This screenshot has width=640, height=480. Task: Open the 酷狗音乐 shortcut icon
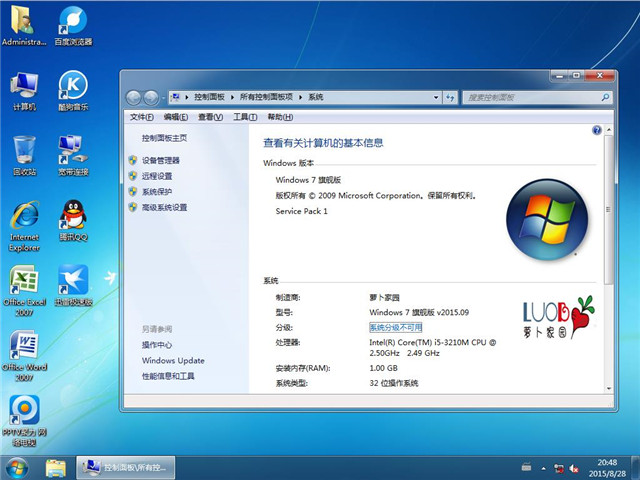click(x=73, y=91)
